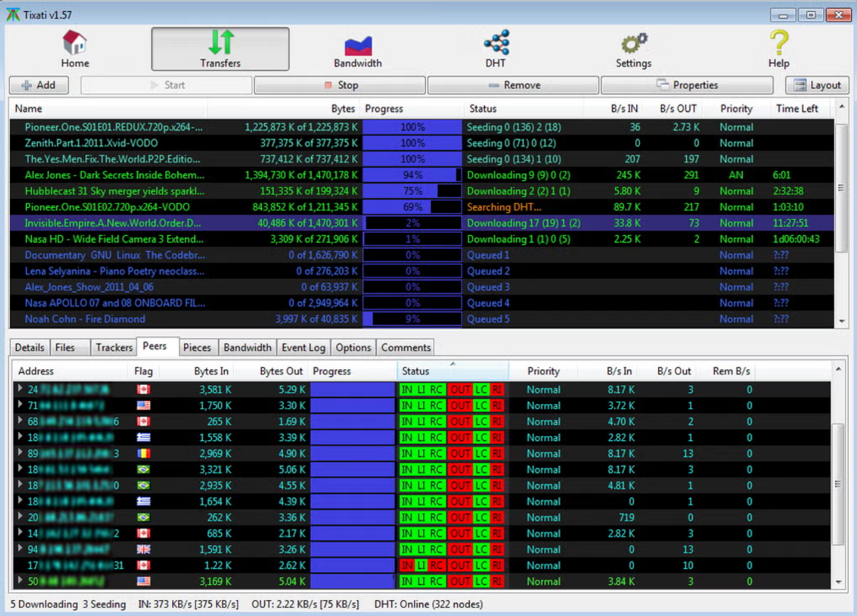Open the Home view icon
Image resolution: width=857 pixels, height=616 pixels.
coord(74,43)
